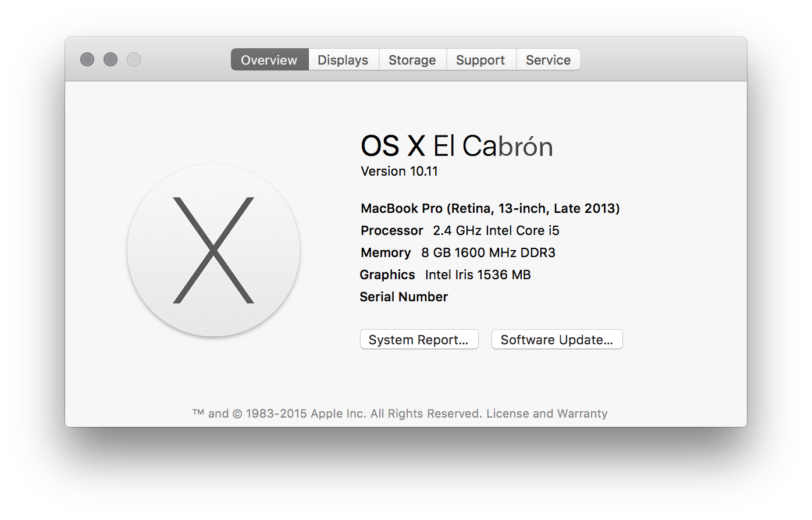Screen dimensions: 812x520
Task: Select the Storage tab
Action: pos(412,60)
